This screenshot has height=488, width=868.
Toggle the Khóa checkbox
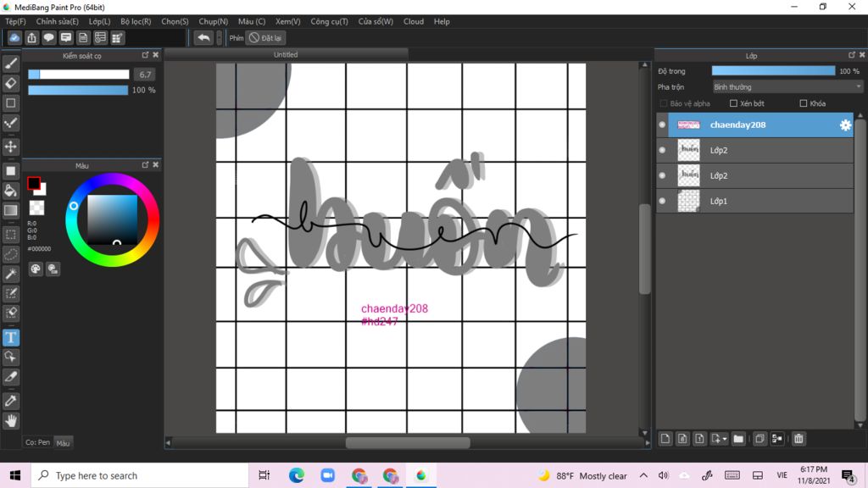click(x=804, y=103)
